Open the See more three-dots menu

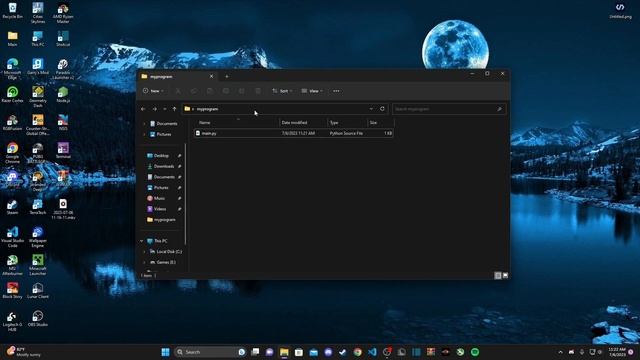336,91
